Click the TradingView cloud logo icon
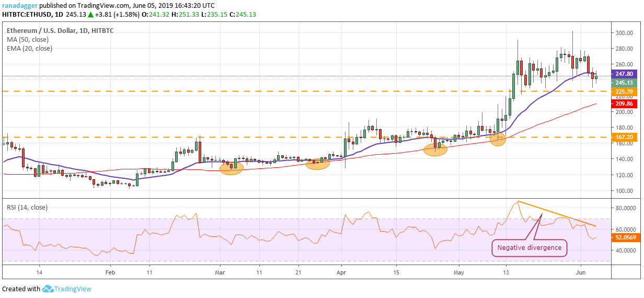 click(48, 289)
